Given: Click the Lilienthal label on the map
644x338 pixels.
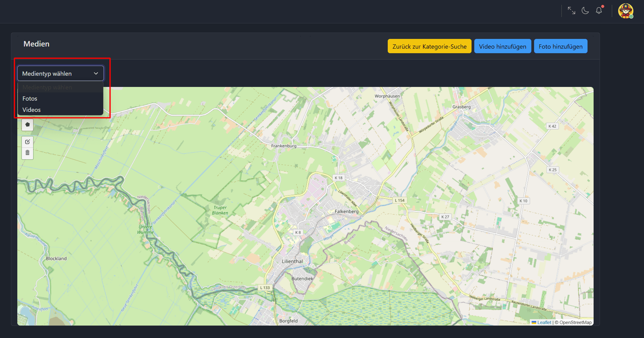Looking at the screenshot, I should [292, 261].
